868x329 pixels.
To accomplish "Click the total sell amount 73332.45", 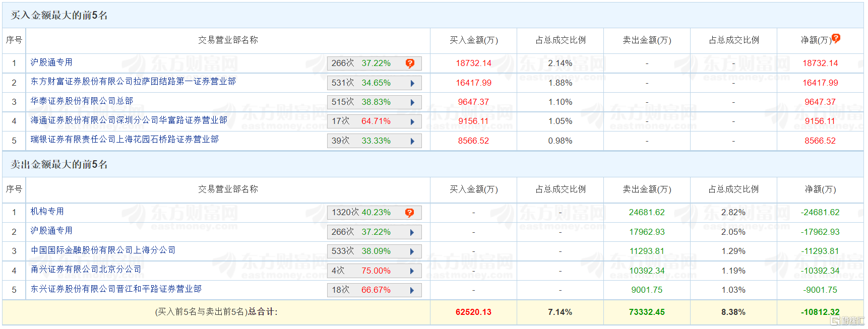I will point(647,312).
